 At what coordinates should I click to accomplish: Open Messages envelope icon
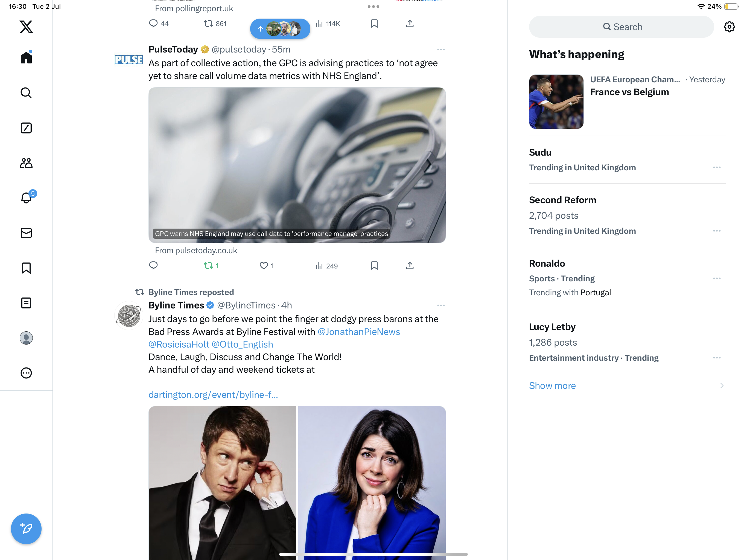(26, 233)
